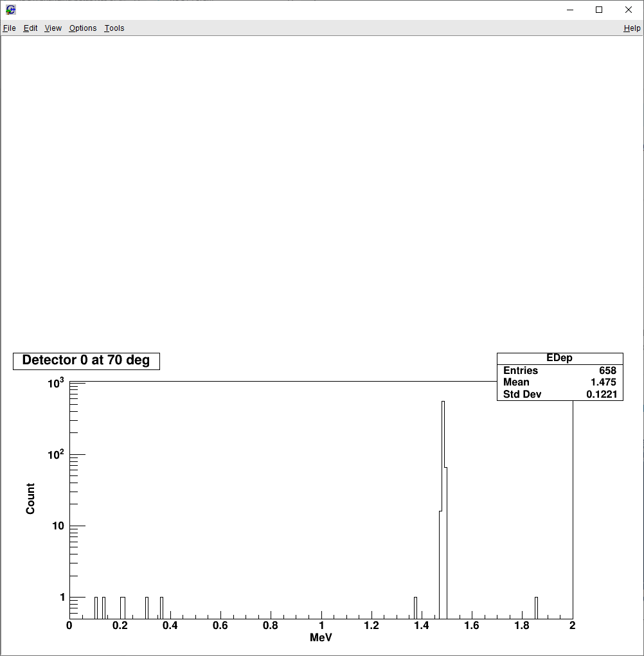This screenshot has width=644, height=656.
Task: Click the ROOT application icon in title bar
Action: click(11, 10)
